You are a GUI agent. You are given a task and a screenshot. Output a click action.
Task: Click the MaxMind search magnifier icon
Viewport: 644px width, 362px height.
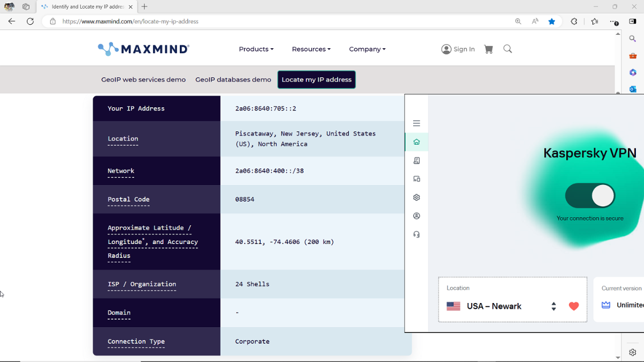tap(508, 49)
